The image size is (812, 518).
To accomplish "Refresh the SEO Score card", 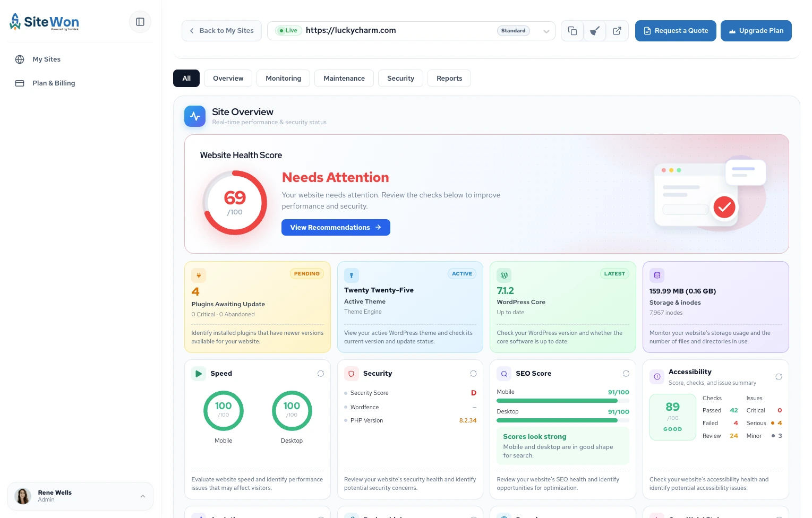I will tap(626, 374).
